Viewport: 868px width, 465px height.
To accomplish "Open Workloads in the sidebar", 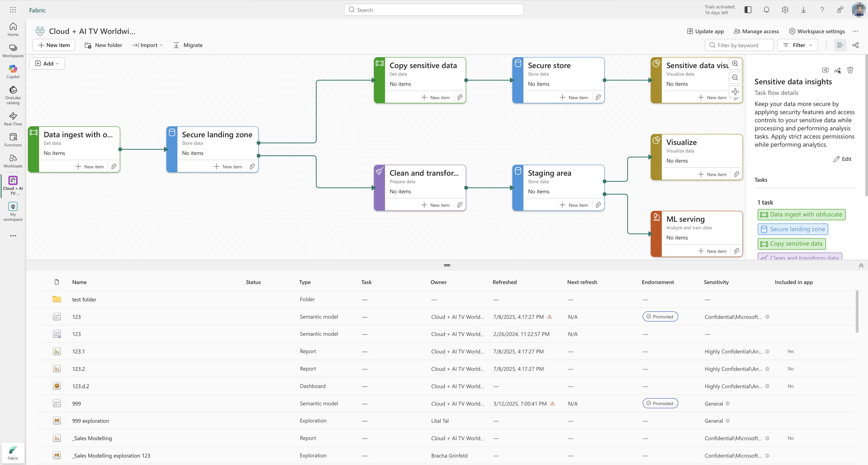I will [x=13, y=161].
